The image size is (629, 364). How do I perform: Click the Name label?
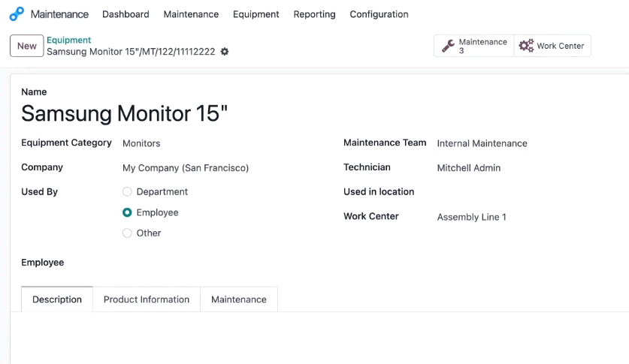pos(34,92)
